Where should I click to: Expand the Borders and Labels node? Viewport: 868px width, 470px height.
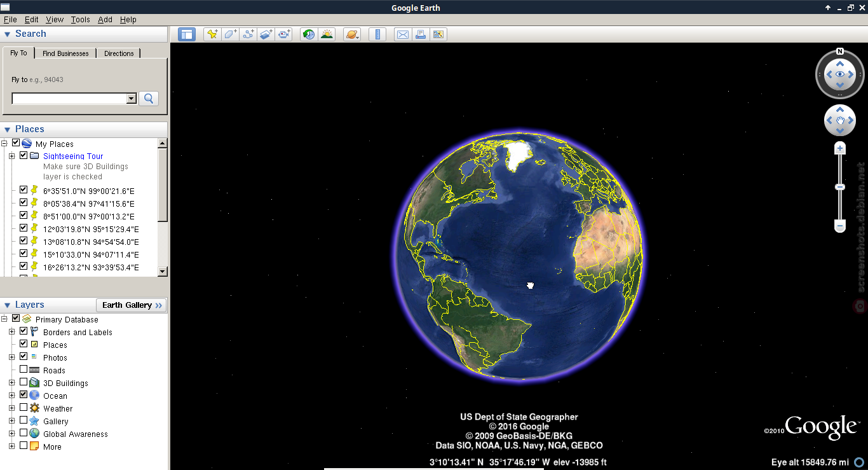[x=12, y=332]
